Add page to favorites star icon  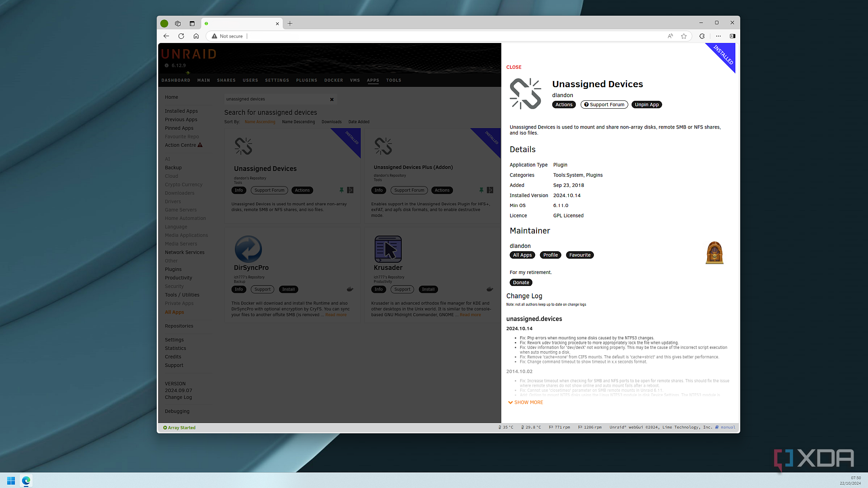click(684, 36)
